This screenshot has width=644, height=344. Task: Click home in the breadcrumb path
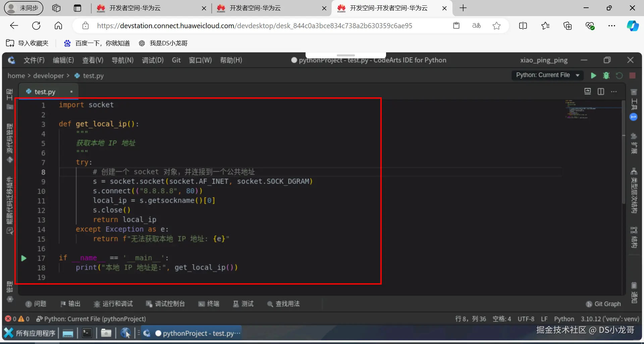tap(16, 76)
